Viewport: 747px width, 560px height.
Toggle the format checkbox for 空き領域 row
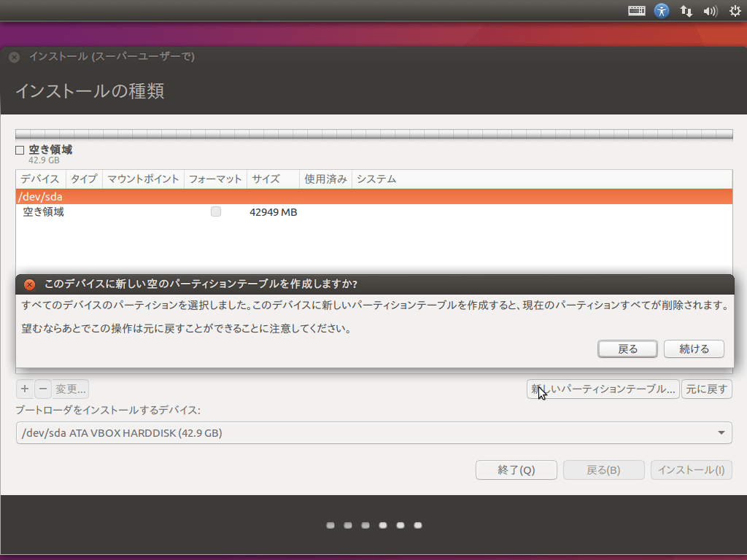pos(215,211)
